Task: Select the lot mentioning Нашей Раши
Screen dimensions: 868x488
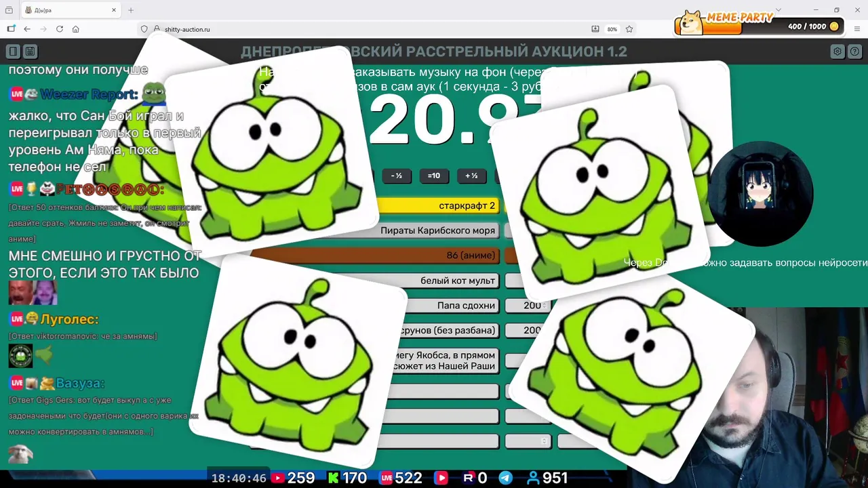Action: pos(445,361)
